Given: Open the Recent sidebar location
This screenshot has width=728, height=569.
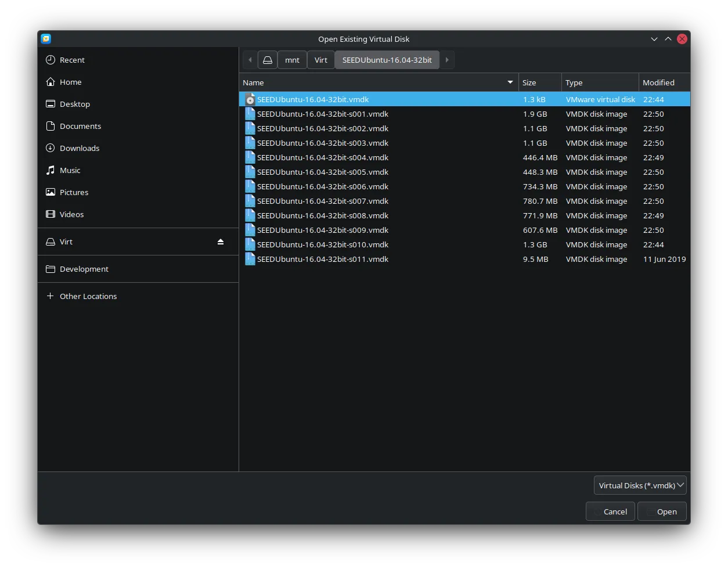Looking at the screenshot, I should point(138,60).
